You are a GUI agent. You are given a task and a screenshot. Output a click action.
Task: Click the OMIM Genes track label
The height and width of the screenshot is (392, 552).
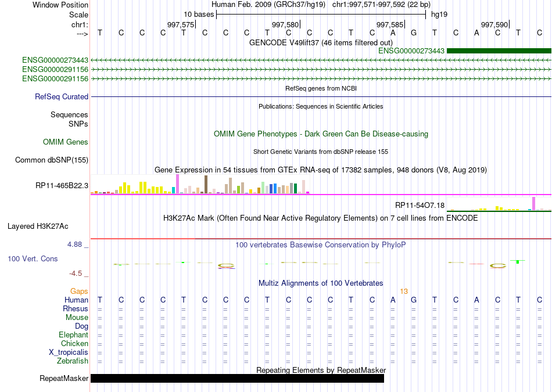coord(66,142)
